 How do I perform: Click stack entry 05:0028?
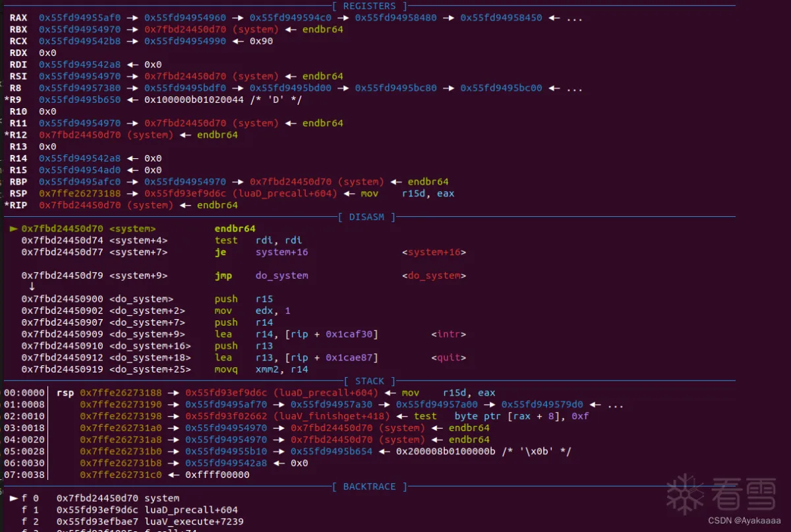[x=25, y=452]
